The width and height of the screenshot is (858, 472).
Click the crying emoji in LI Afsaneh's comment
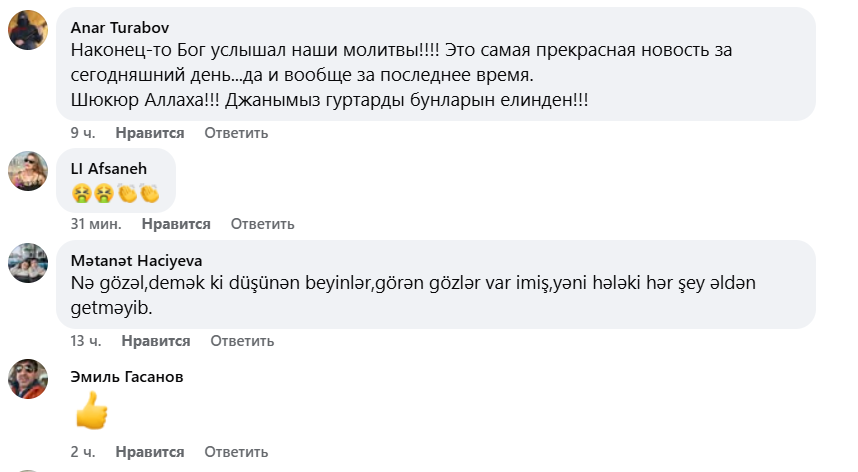[82, 192]
